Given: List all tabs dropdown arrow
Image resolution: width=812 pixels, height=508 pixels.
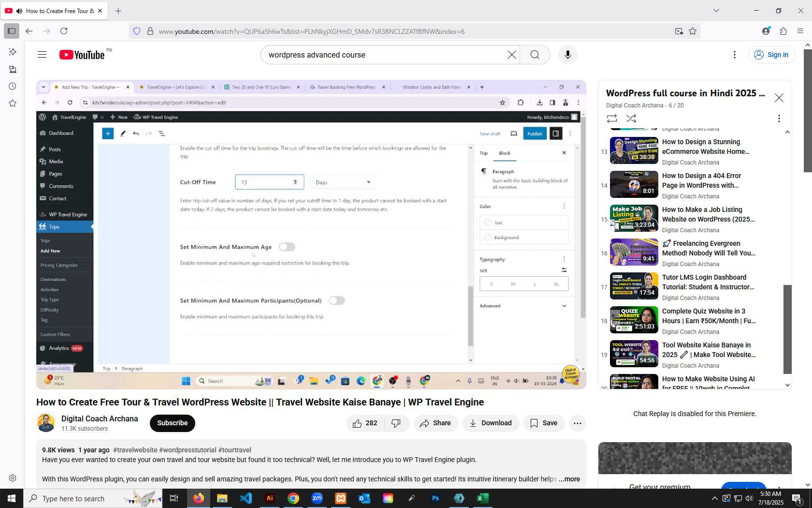Looking at the screenshot, I should [716, 11].
